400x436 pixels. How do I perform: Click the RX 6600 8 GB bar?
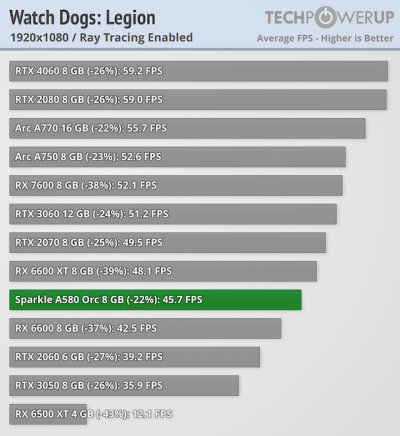click(x=145, y=328)
